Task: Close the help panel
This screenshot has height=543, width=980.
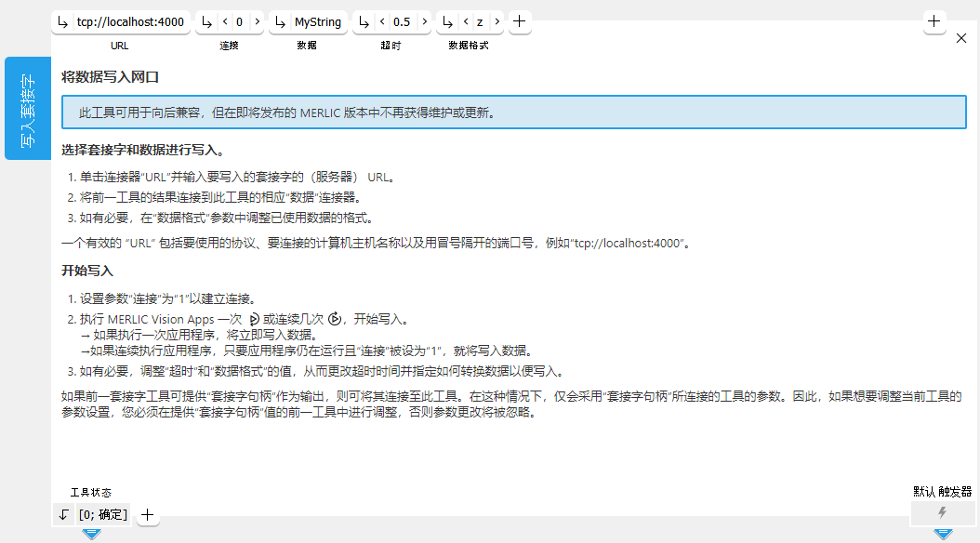Action: click(x=961, y=38)
